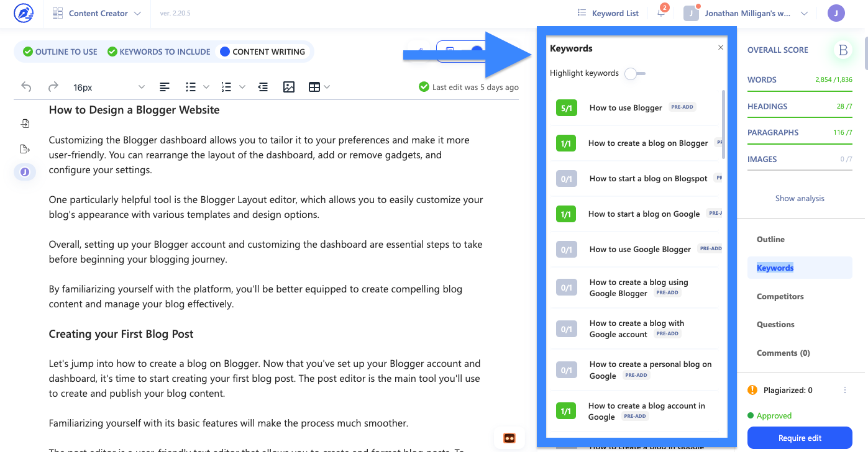The height and width of the screenshot is (452, 868).
Task: Select the OUTLINE TO USE step
Action: (60, 52)
